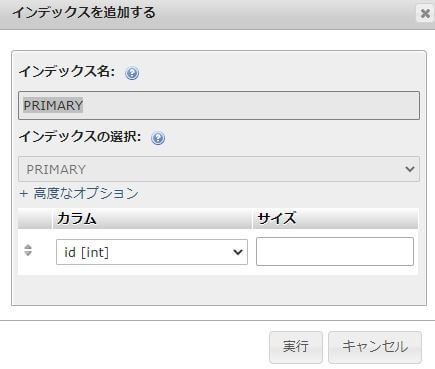Open the help icon next to インデックスの選択
The height and width of the screenshot is (369, 435).
pyautogui.click(x=158, y=138)
